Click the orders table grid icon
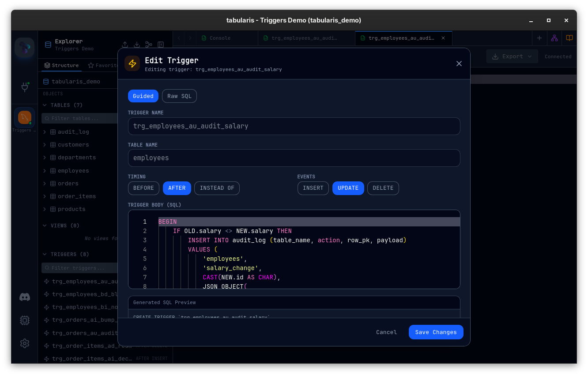 click(x=53, y=184)
